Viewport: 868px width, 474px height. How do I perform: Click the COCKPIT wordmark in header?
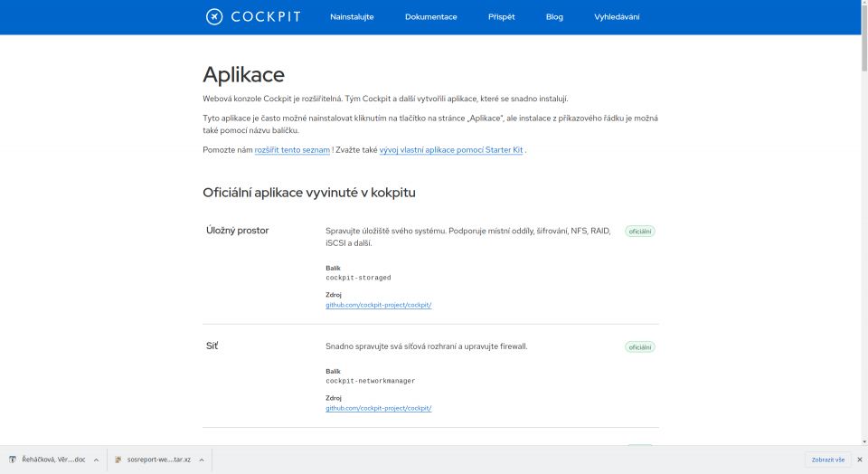266,16
